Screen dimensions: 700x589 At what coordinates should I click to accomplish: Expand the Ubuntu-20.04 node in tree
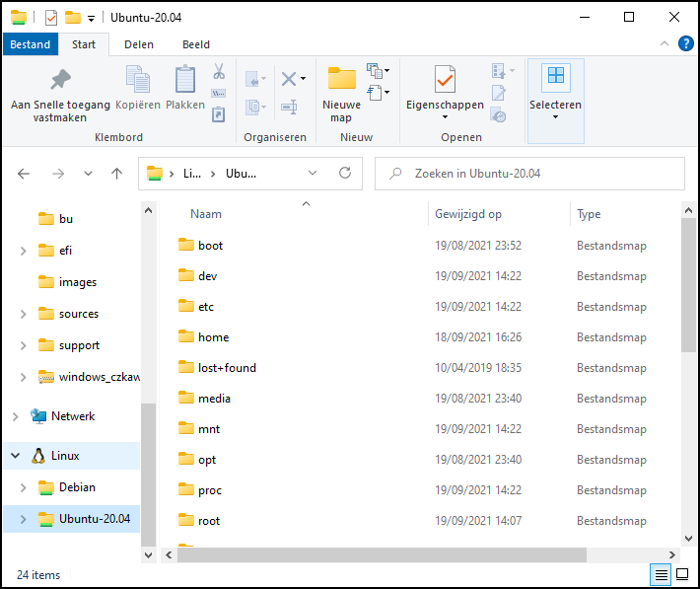24,519
